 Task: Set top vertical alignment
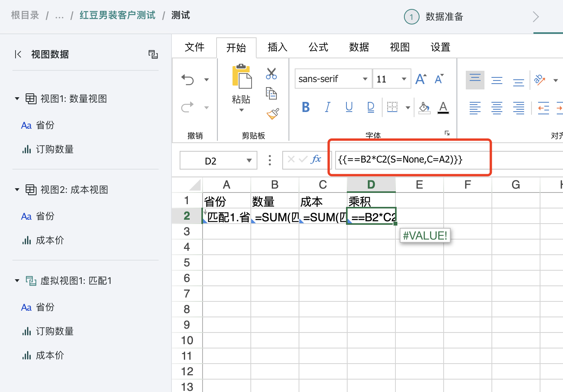coord(475,80)
